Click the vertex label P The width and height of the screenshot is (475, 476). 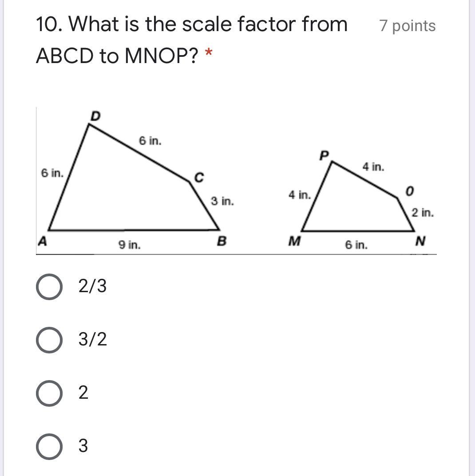325,155
